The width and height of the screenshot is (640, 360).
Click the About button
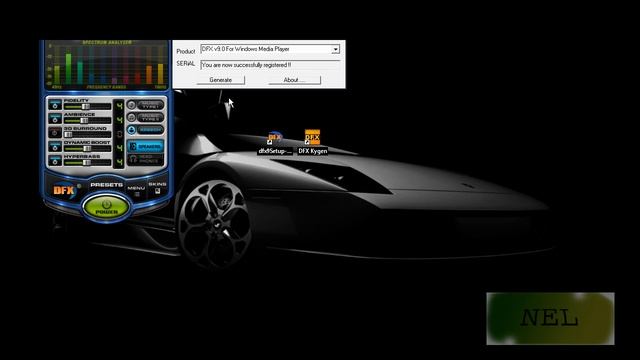pyautogui.click(x=294, y=80)
